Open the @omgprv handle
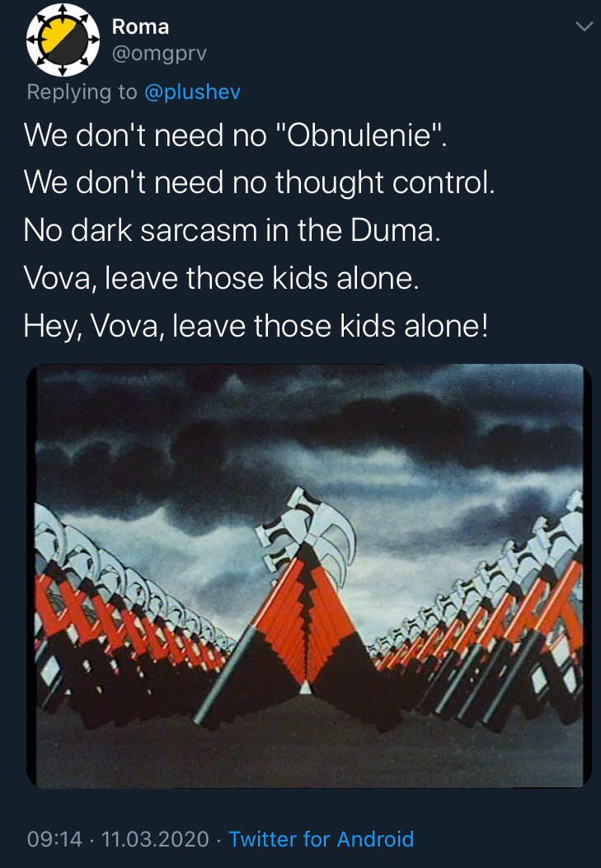The height and width of the screenshot is (868, 601). tap(159, 54)
